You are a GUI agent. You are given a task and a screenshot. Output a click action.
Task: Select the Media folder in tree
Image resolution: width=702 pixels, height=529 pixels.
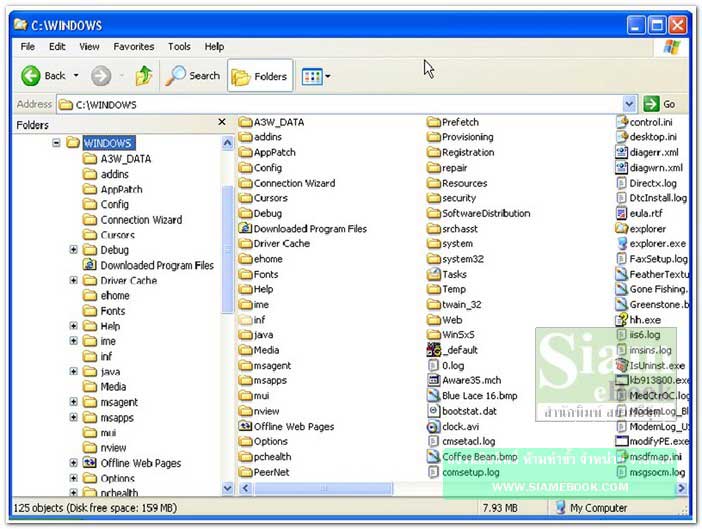[x=113, y=387]
